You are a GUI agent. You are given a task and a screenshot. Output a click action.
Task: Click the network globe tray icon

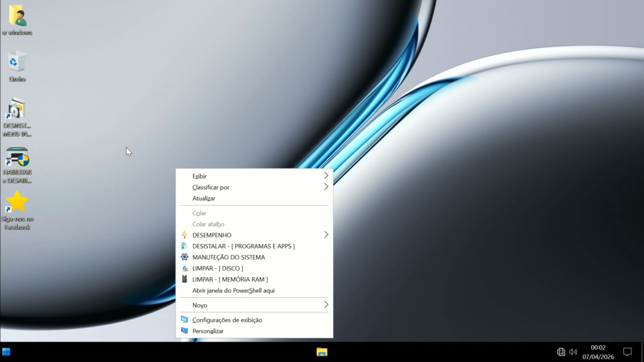point(561,352)
